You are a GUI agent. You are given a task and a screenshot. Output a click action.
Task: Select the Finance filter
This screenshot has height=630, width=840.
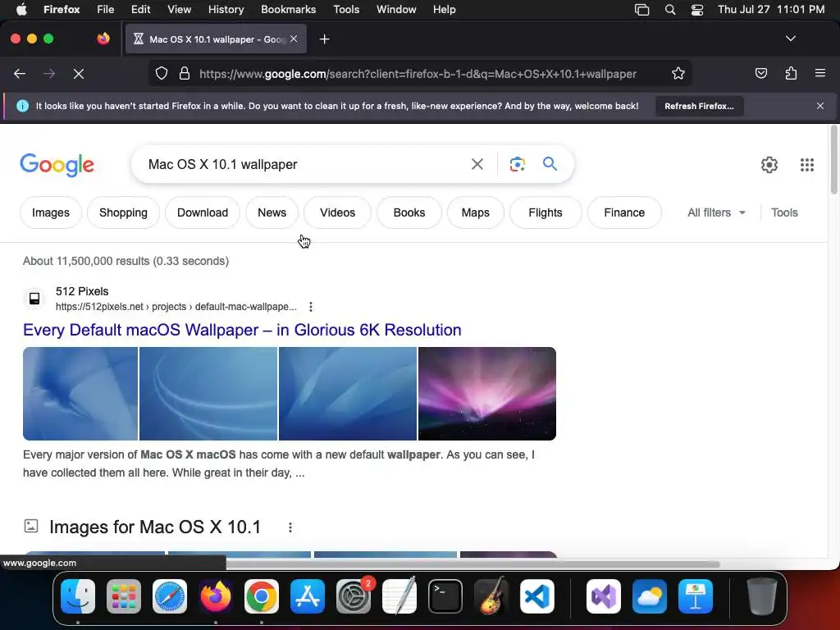tap(624, 212)
